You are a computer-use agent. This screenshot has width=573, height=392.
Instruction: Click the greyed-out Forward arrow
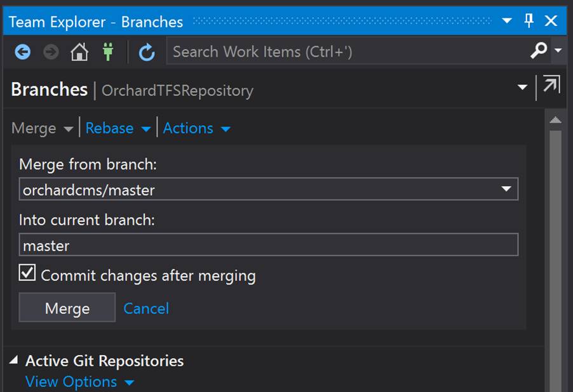point(51,52)
